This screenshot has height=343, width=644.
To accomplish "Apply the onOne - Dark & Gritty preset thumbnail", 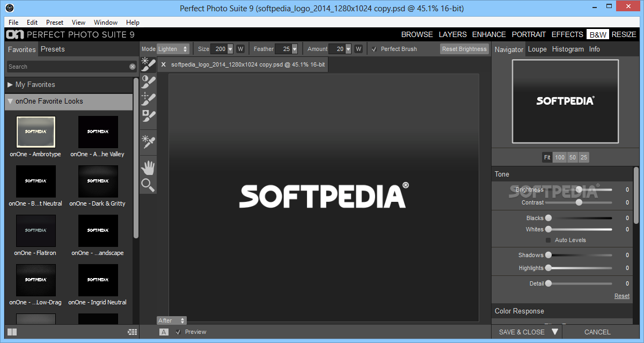I will [x=98, y=181].
